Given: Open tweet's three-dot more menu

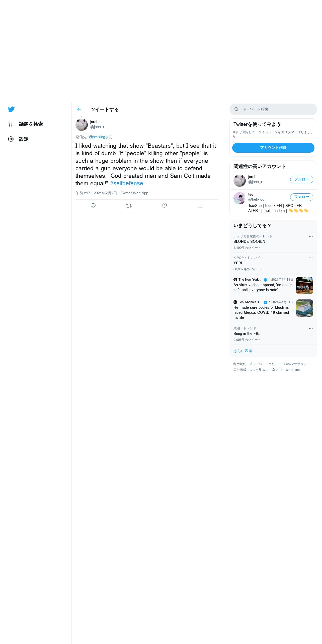Looking at the screenshot, I should [x=215, y=122].
